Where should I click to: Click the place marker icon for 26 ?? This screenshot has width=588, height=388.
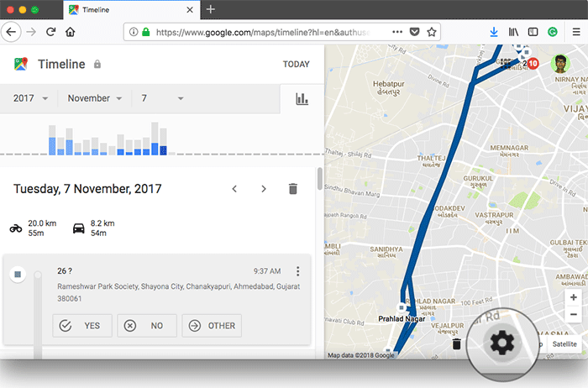(x=18, y=275)
